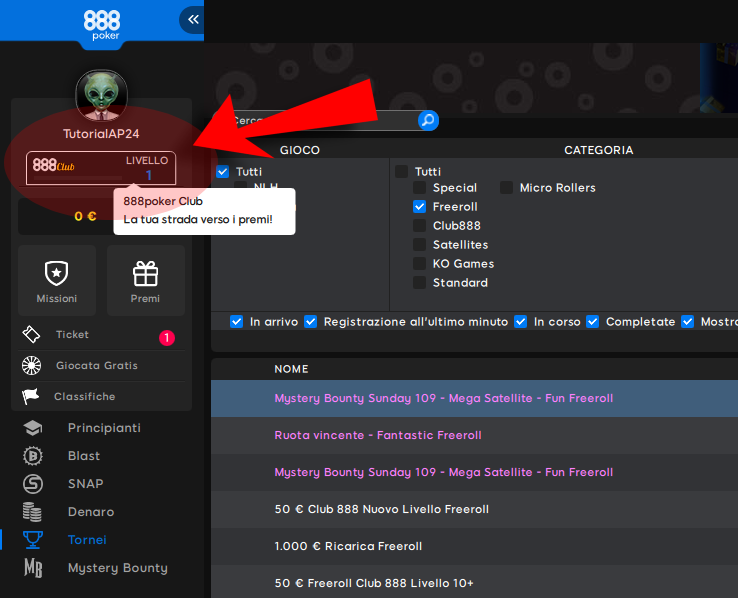The height and width of the screenshot is (598, 738).
Task: Open the 888 Club level badge
Action: (101, 168)
